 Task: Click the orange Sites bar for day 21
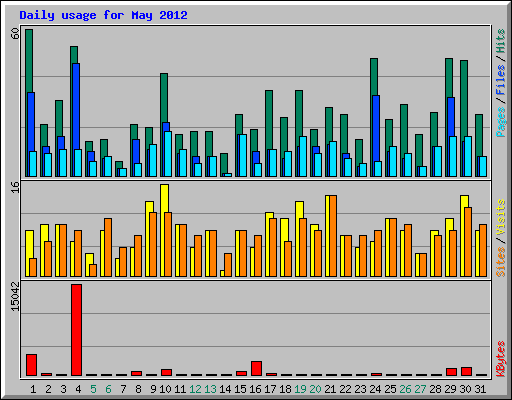(x=333, y=236)
